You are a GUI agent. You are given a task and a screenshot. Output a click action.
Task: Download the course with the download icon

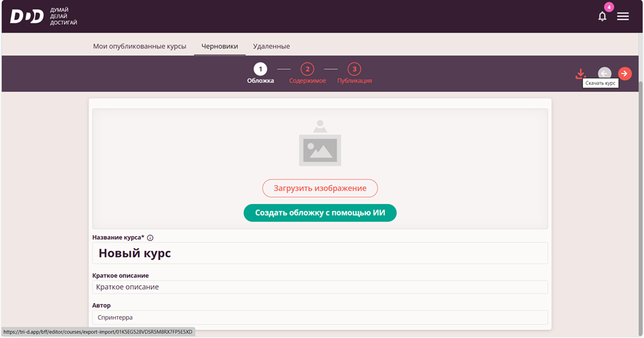click(581, 73)
